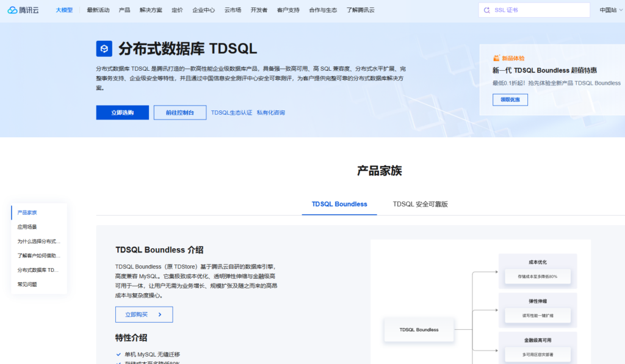Jump to 分布式数据库 TD... side nav item
This screenshot has height=364, width=625.
pos(38,270)
